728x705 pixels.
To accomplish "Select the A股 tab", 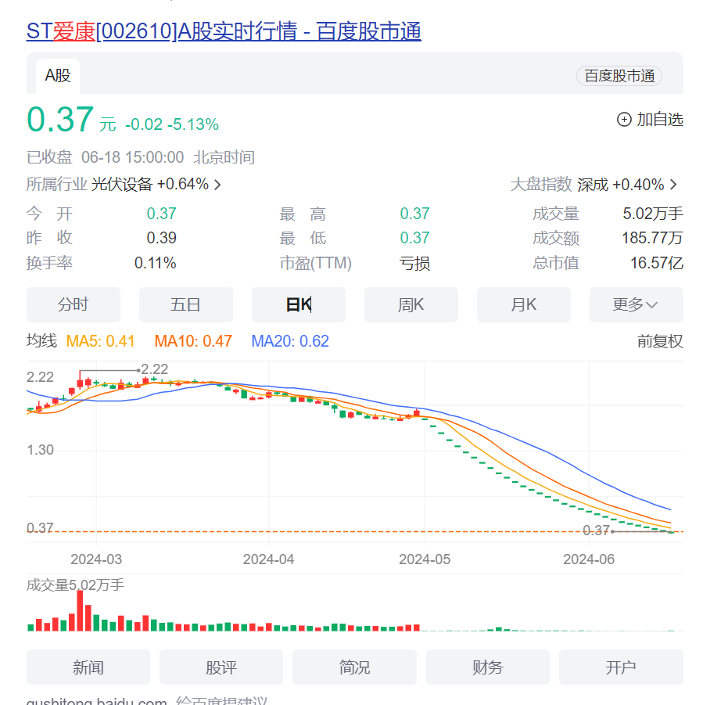I will pos(58,76).
